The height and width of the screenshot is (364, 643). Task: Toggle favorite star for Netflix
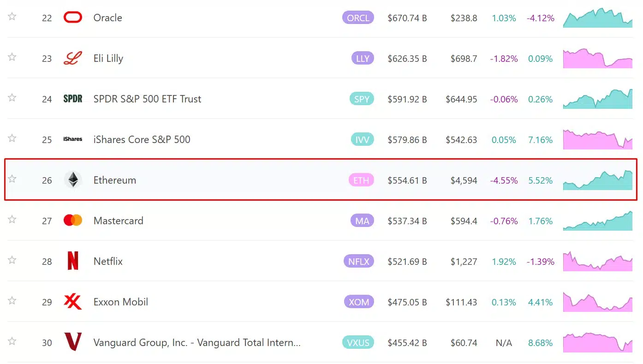pyautogui.click(x=12, y=260)
